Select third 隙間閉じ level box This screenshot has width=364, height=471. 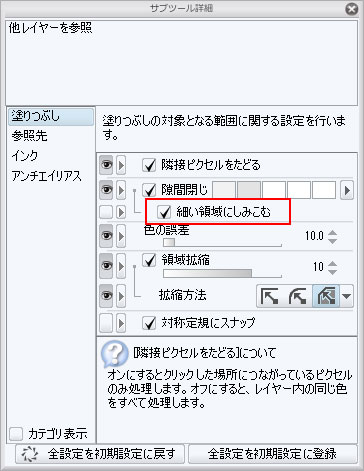[274, 190]
